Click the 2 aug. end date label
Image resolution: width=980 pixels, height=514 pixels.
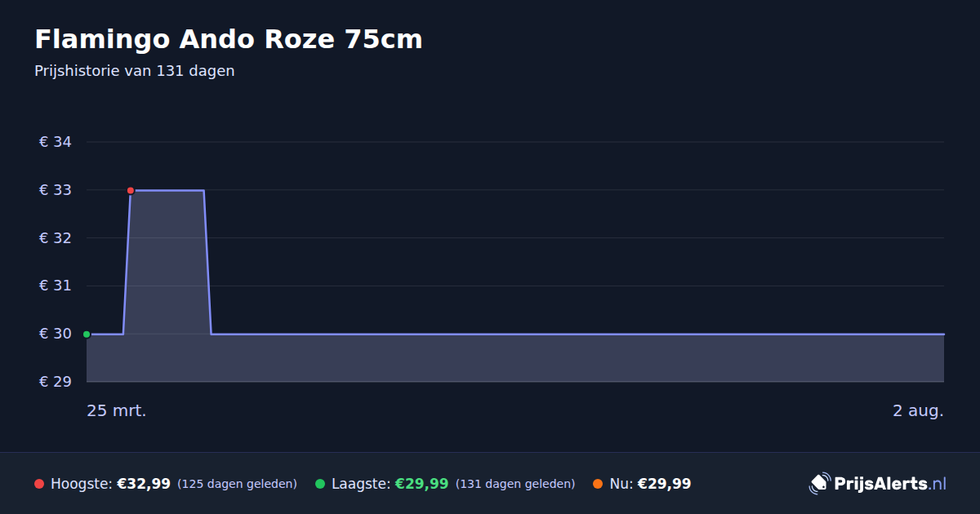tap(918, 410)
